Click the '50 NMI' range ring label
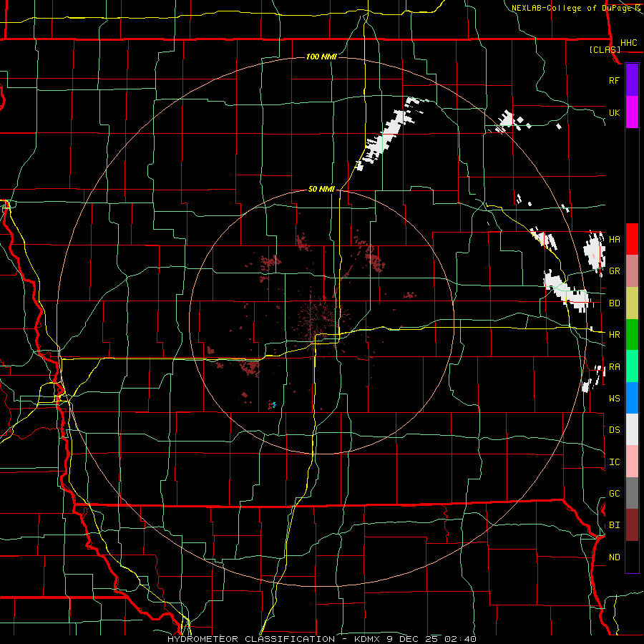The width and height of the screenshot is (644, 644). coord(321,189)
